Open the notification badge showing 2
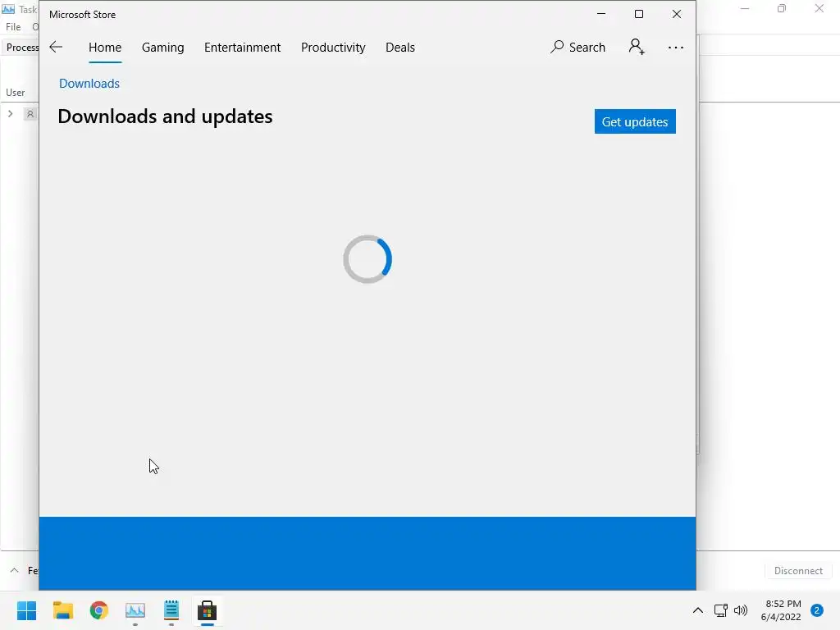 (817, 610)
